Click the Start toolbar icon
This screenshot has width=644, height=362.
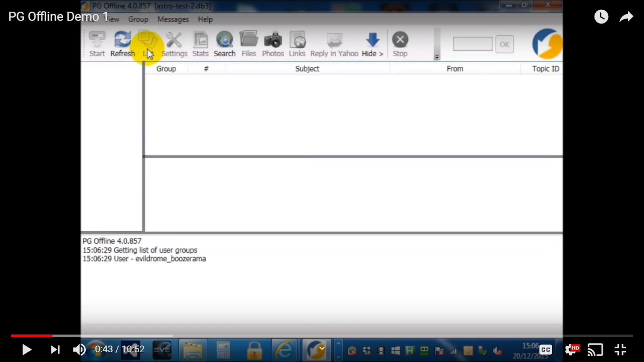tap(97, 44)
